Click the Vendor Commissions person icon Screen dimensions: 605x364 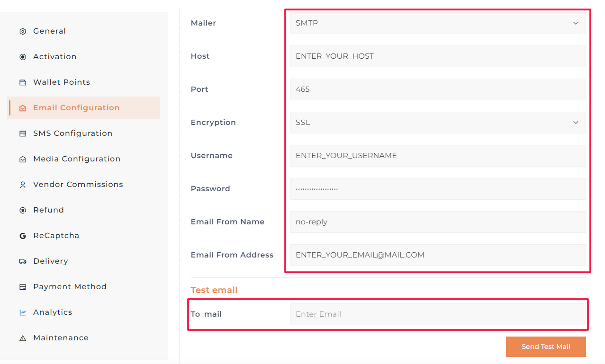(x=23, y=185)
